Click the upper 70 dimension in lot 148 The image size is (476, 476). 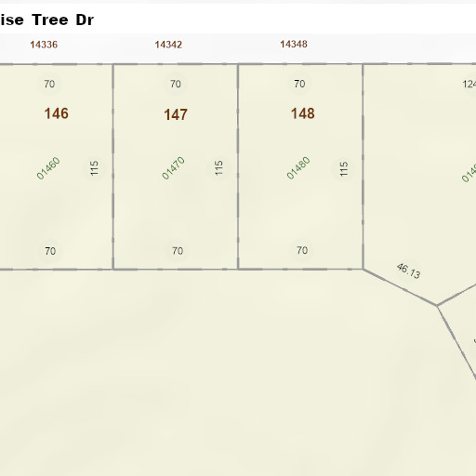(299, 84)
